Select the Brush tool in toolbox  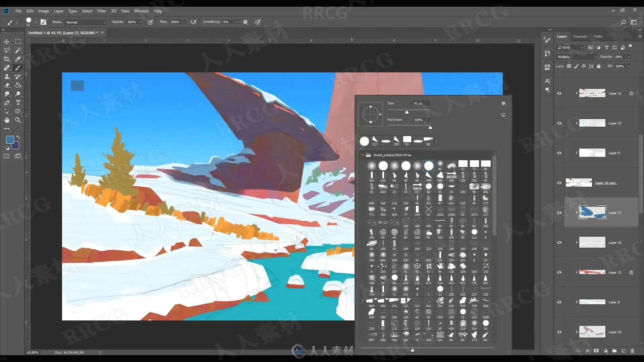(18, 68)
